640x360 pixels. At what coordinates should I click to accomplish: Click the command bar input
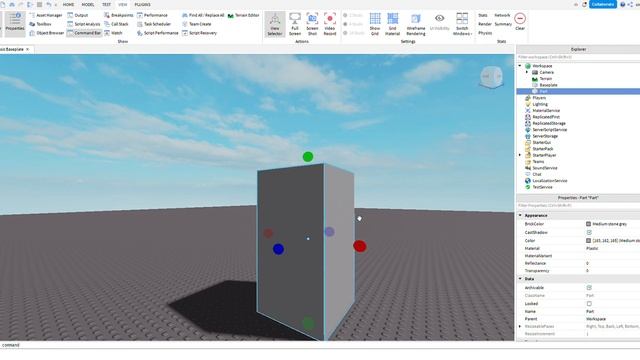(320, 345)
